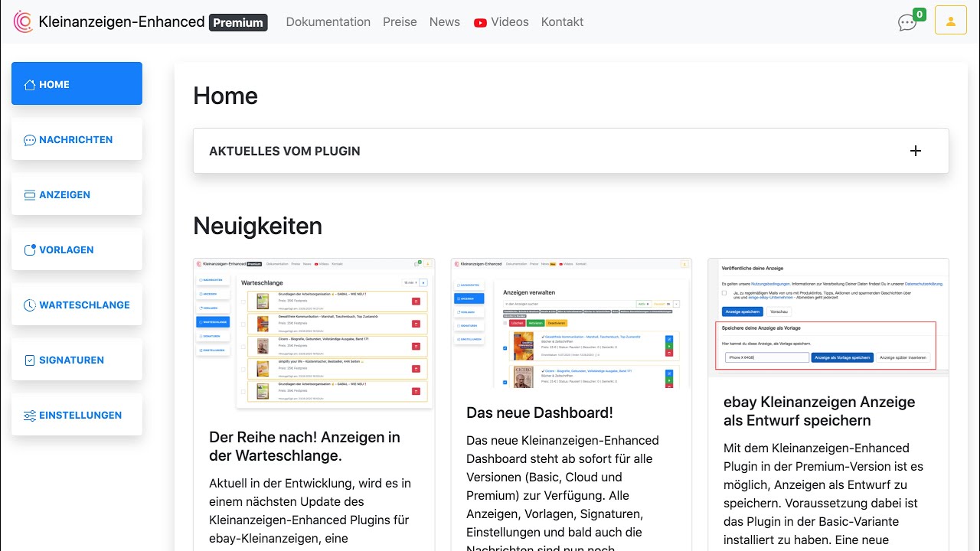Click the Premium badge in header

[238, 23]
